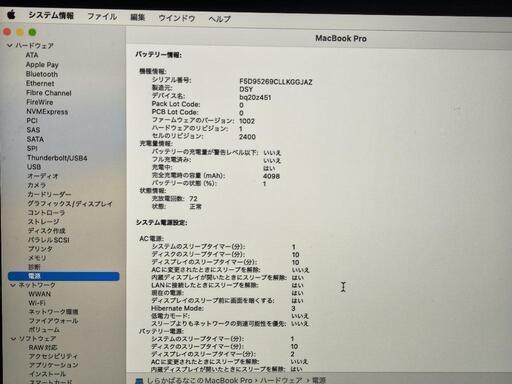Click ハードウェア in the bottom path bar
The width and height of the screenshot is (512, 384).
(x=281, y=380)
